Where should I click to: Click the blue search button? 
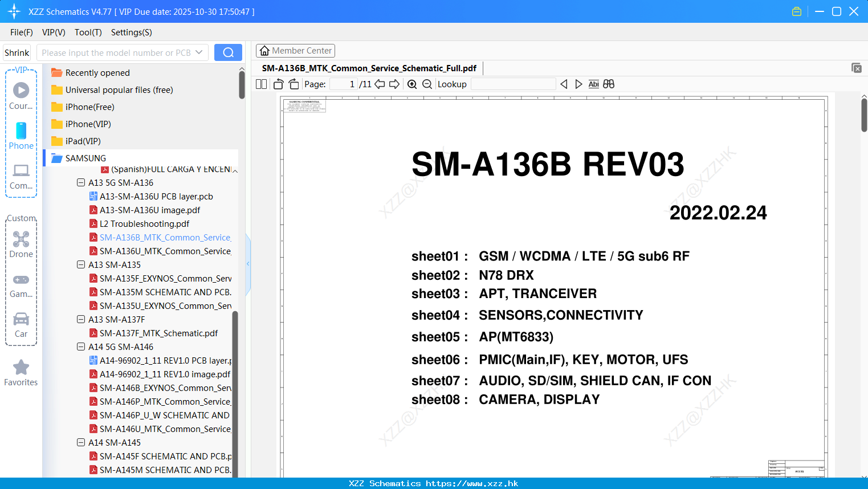click(x=228, y=52)
